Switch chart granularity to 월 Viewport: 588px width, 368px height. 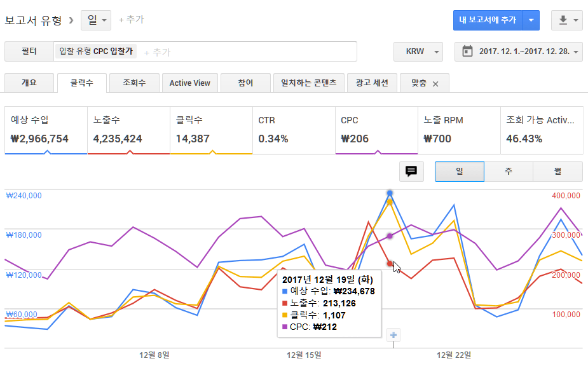tap(557, 172)
